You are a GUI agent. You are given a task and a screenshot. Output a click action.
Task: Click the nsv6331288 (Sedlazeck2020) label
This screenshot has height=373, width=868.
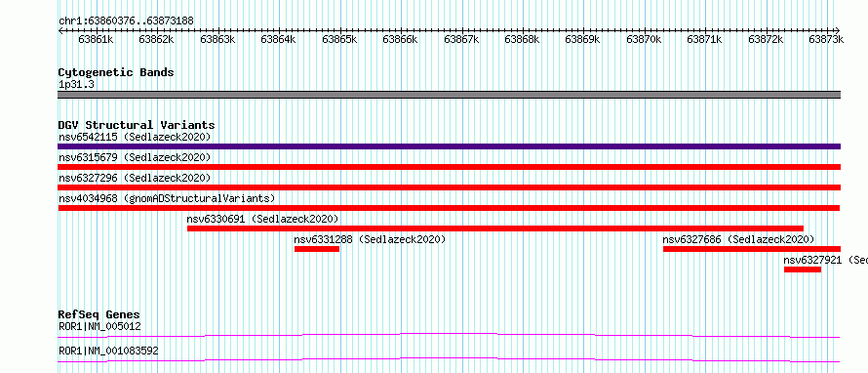[370, 239]
